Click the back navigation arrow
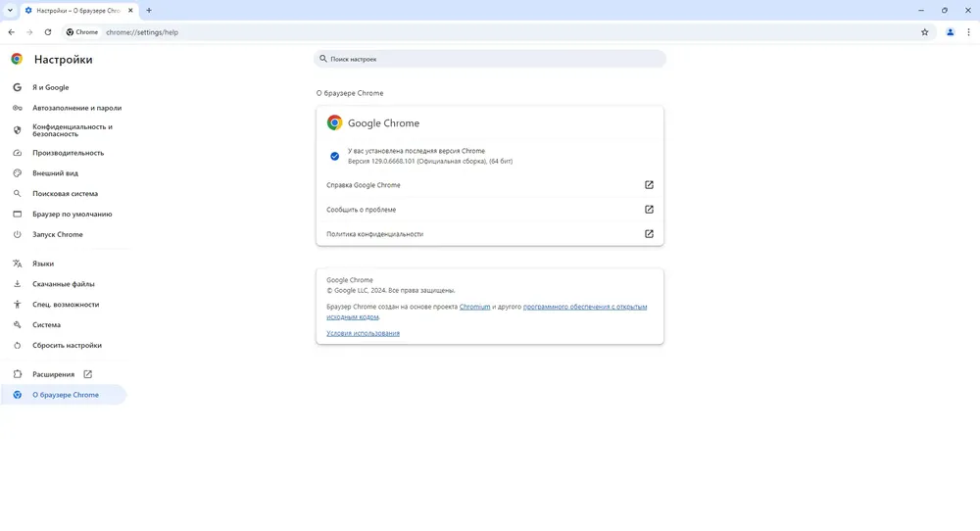 click(11, 32)
